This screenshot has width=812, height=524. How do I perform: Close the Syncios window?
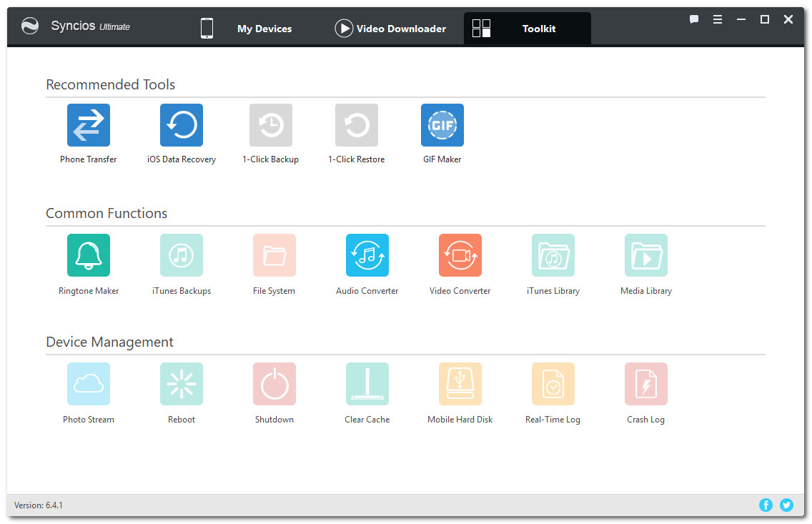[x=788, y=20]
